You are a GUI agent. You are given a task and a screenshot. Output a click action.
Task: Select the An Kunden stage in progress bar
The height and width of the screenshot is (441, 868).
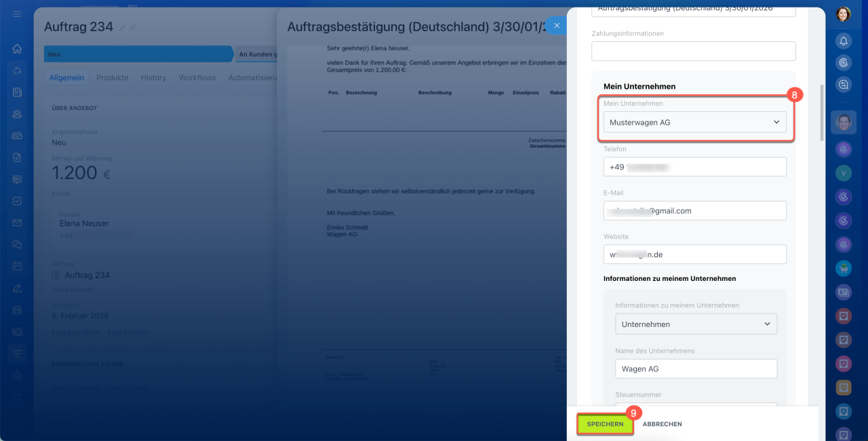click(x=258, y=54)
